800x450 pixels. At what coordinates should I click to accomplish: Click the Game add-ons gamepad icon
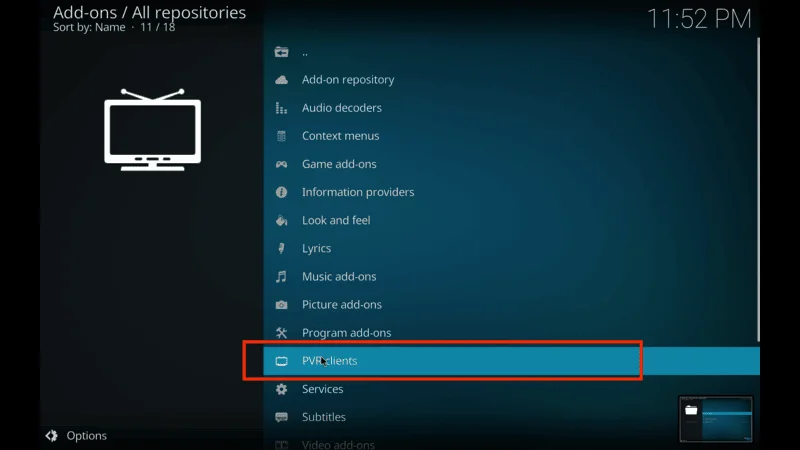coord(281,164)
